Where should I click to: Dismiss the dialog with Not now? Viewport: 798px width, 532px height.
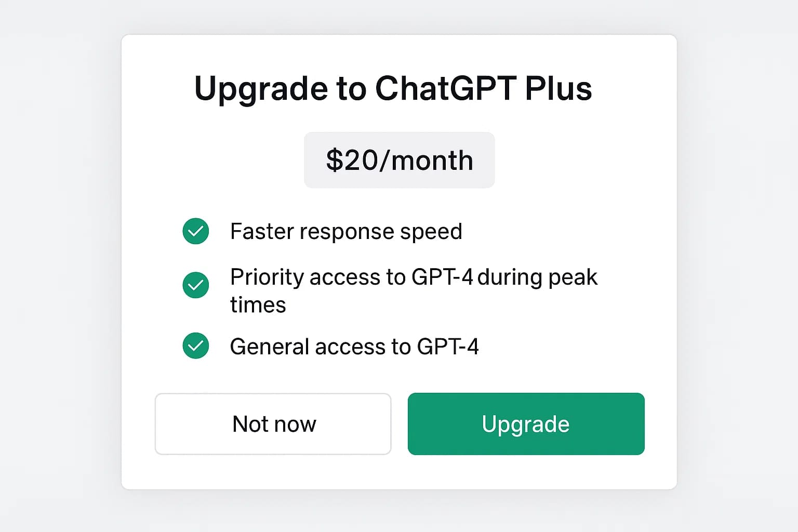pyautogui.click(x=273, y=424)
